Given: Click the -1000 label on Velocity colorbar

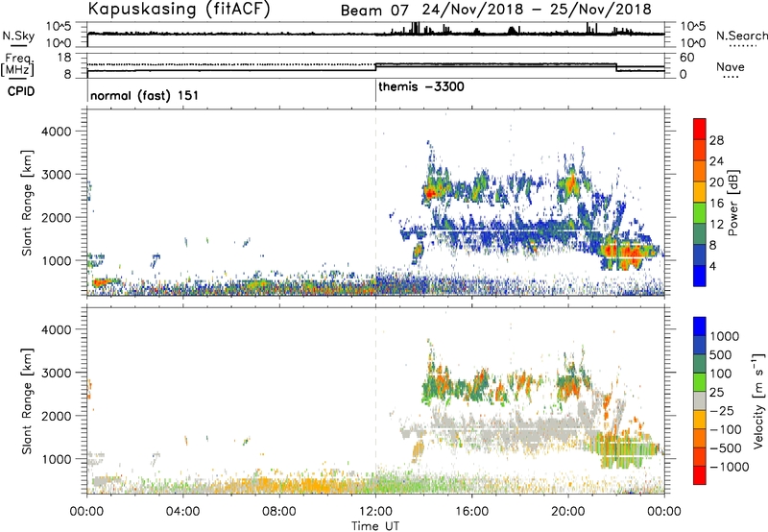Looking at the screenshot, I should (730, 467).
